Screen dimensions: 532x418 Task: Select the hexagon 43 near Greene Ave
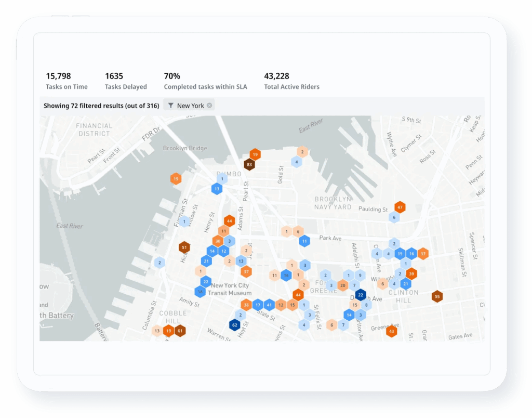(392, 331)
